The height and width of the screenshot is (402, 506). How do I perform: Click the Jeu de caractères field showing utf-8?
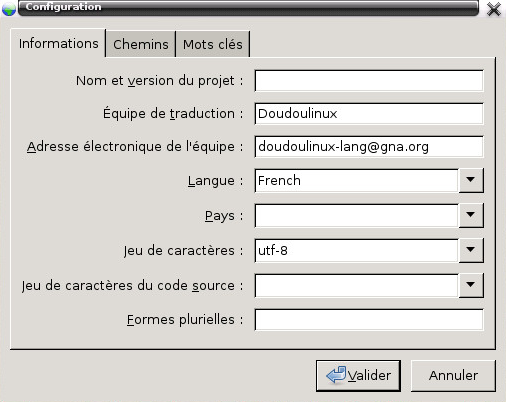click(x=357, y=250)
